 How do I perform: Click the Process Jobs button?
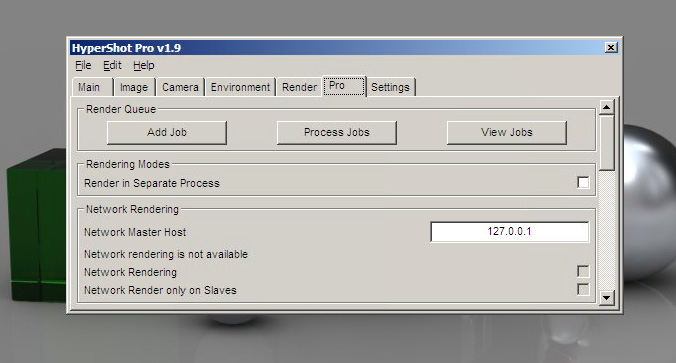337,132
